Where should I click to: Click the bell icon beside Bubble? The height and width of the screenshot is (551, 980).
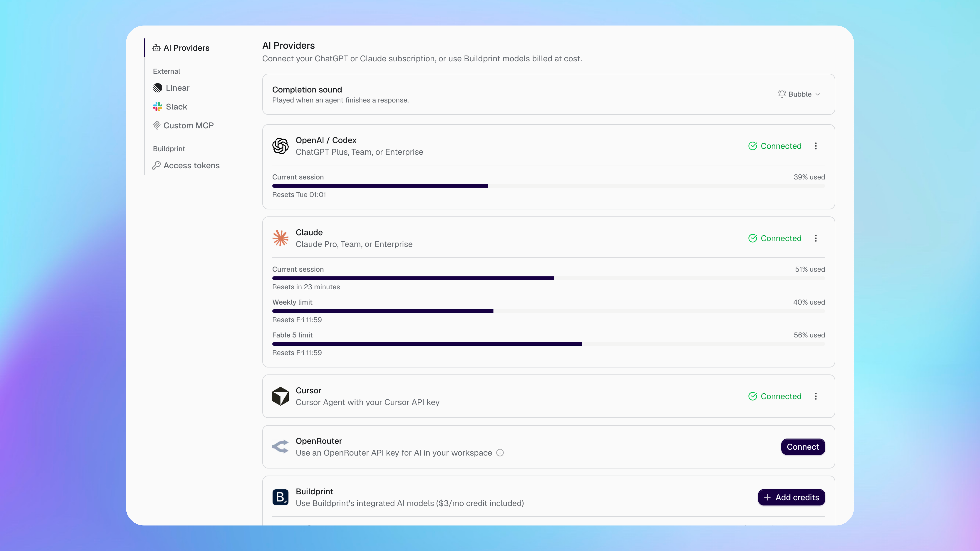(782, 94)
